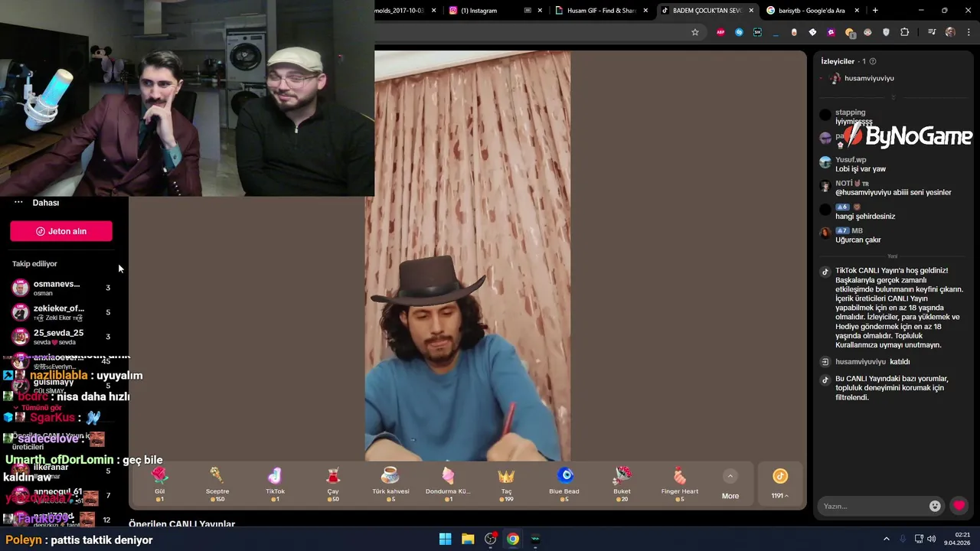Focus the Yazın comment input field
980x551 pixels.
pyautogui.click(x=873, y=506)
